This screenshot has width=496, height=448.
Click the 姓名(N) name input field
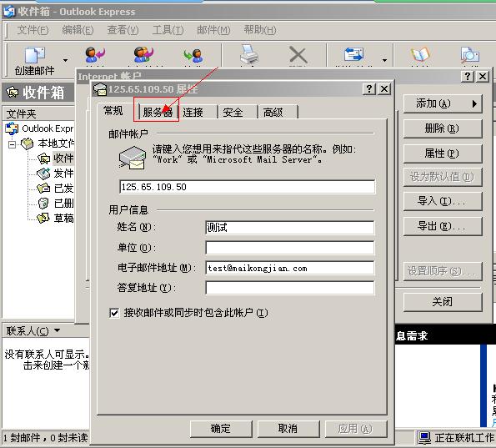[x=289, y=228]
